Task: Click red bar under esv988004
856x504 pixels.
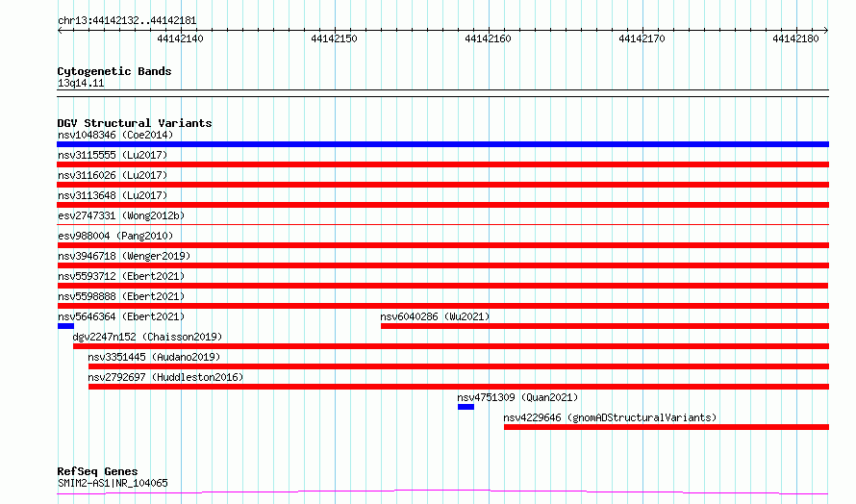Action: click(442, 245)
